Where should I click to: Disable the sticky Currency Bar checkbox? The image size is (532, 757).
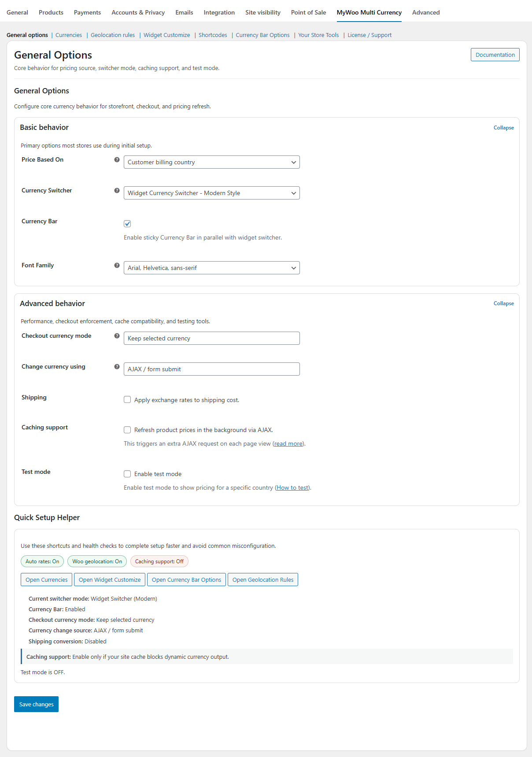click(x=127, y=224)
